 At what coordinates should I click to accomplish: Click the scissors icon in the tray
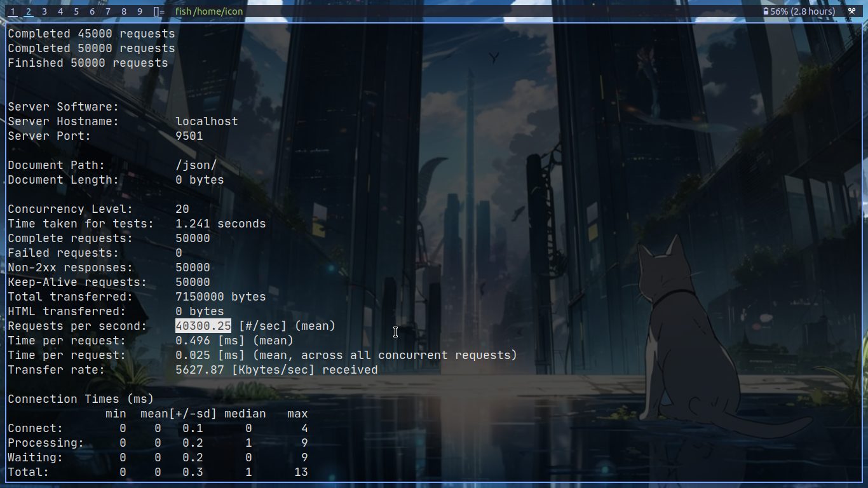pos(852,11)
